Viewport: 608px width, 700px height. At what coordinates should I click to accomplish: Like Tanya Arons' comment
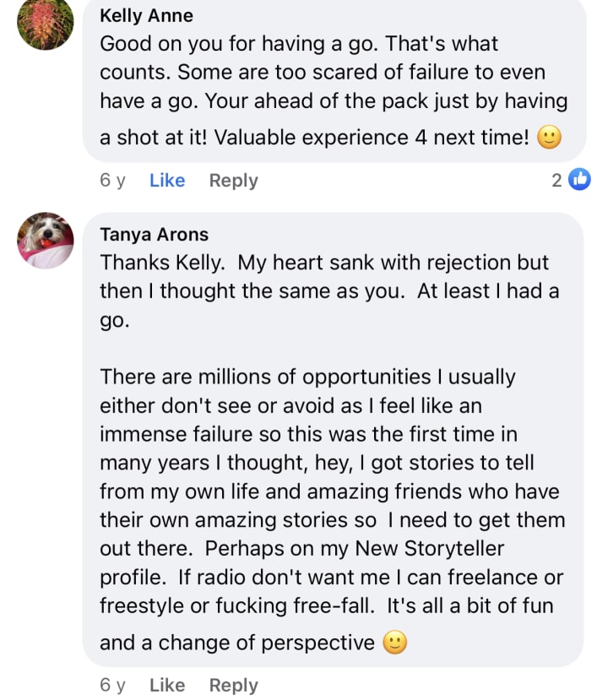click(x=167, y=685)
